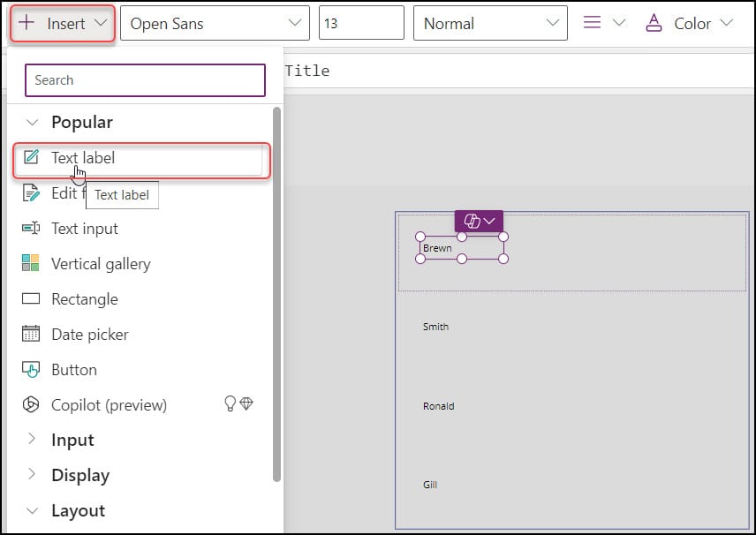
Task: Collapse the Layout section
Action: coord(32,511)
